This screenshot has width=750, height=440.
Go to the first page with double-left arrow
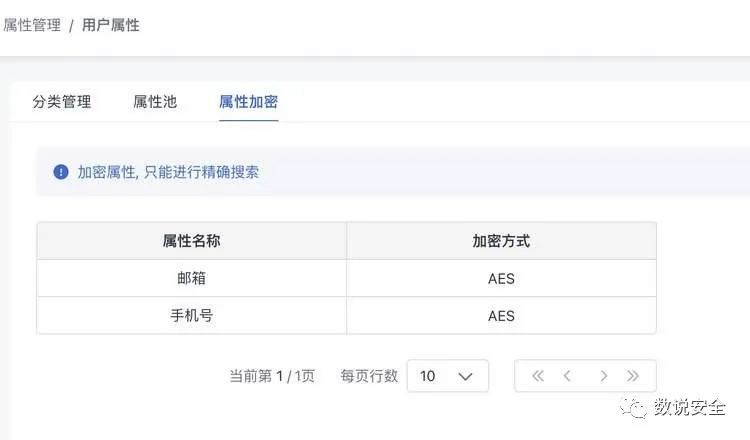click(x=538, y=376)
